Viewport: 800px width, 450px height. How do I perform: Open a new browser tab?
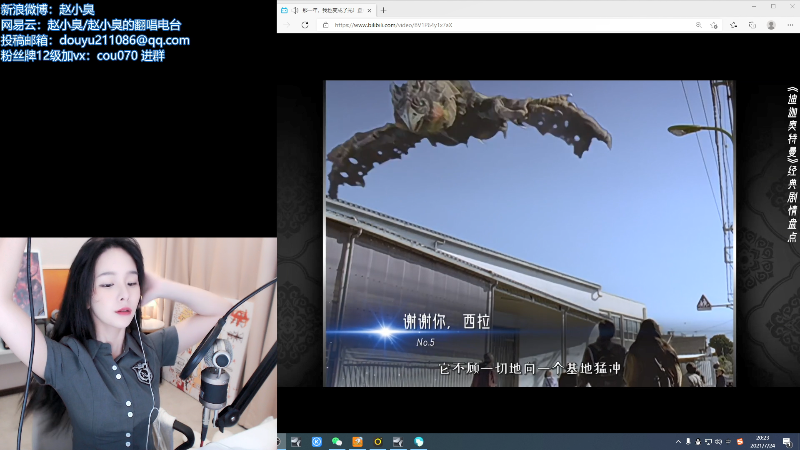[x=383, y=10]
